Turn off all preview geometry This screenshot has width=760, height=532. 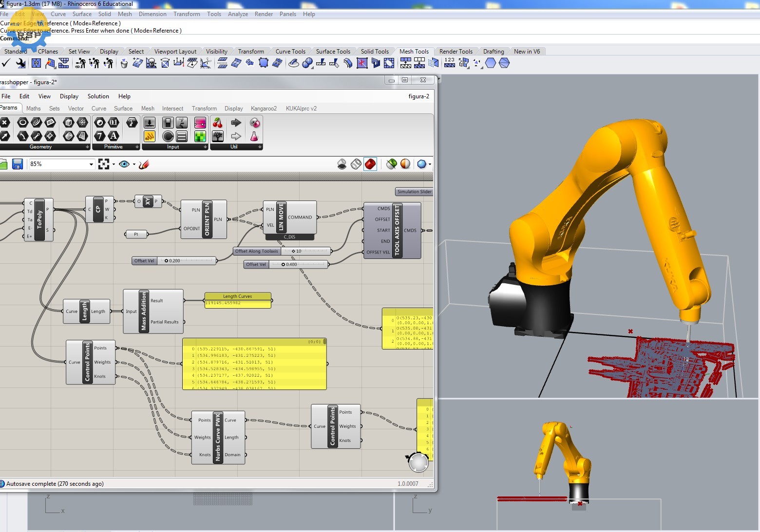342,164
